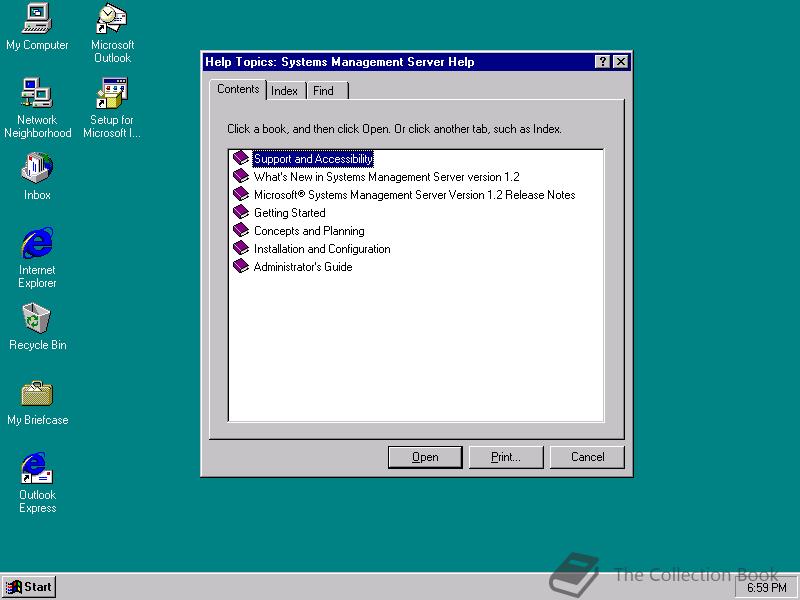Select the Recycle Bin icon
This screenshot has height=600, width=800.
[x=37, y=327]
